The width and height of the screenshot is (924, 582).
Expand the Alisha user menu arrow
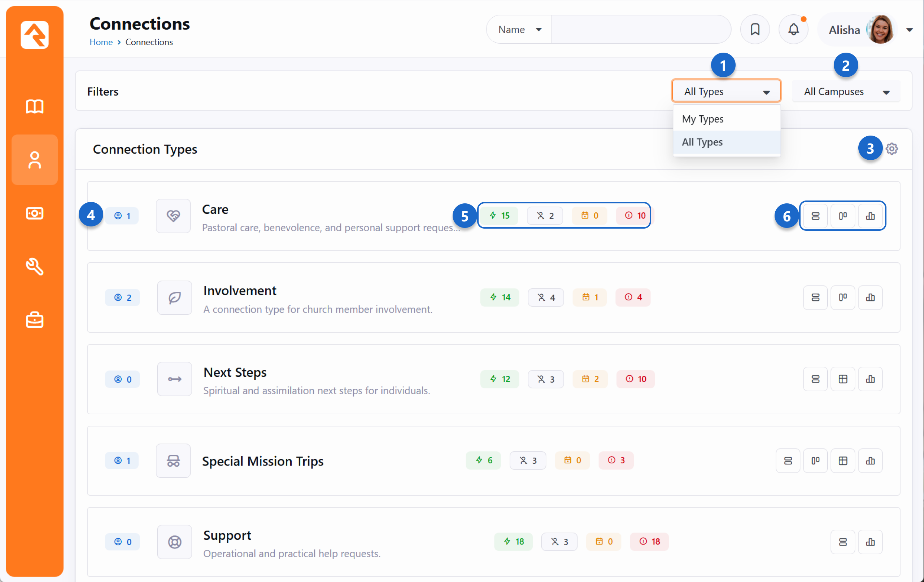[909, 30]
